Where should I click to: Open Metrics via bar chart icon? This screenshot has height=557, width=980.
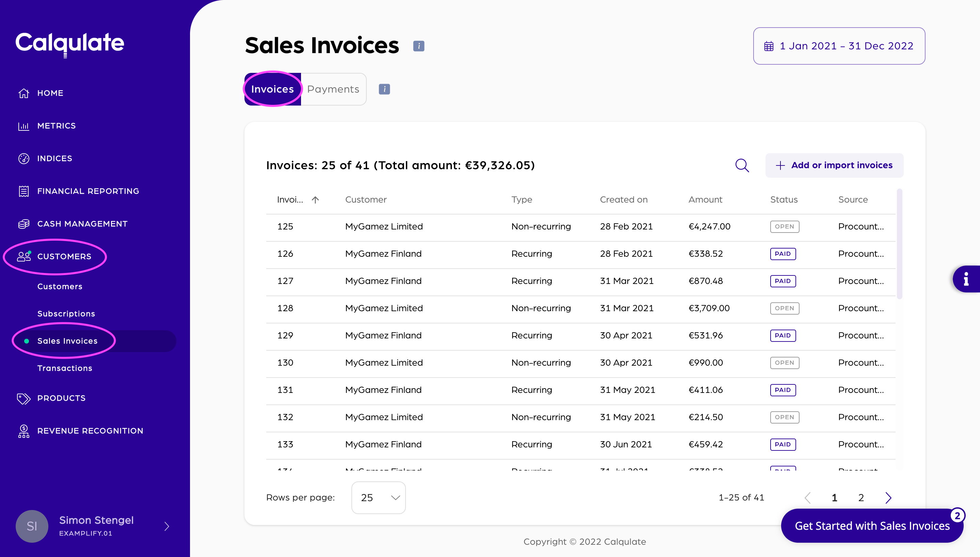[24, 126]
